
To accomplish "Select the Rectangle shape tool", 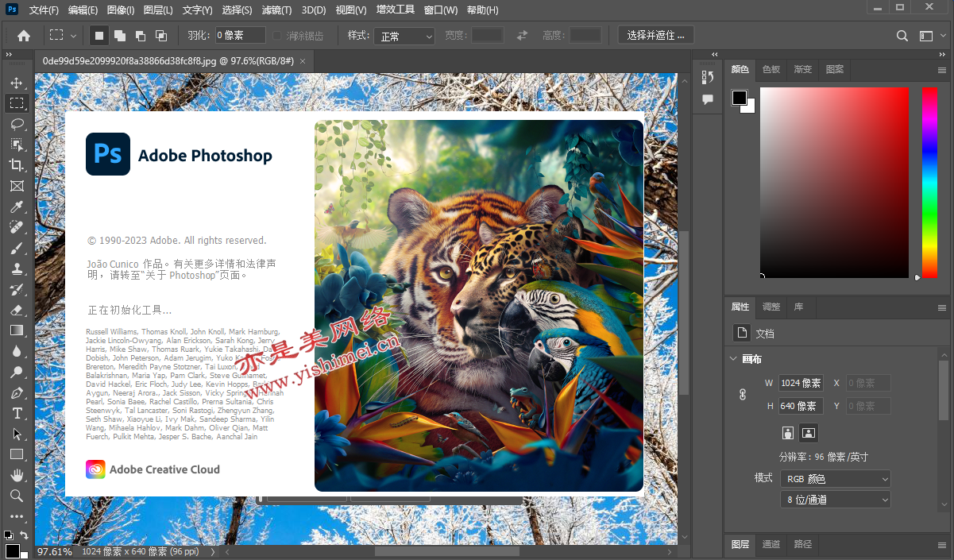I will tap(17, 454).
